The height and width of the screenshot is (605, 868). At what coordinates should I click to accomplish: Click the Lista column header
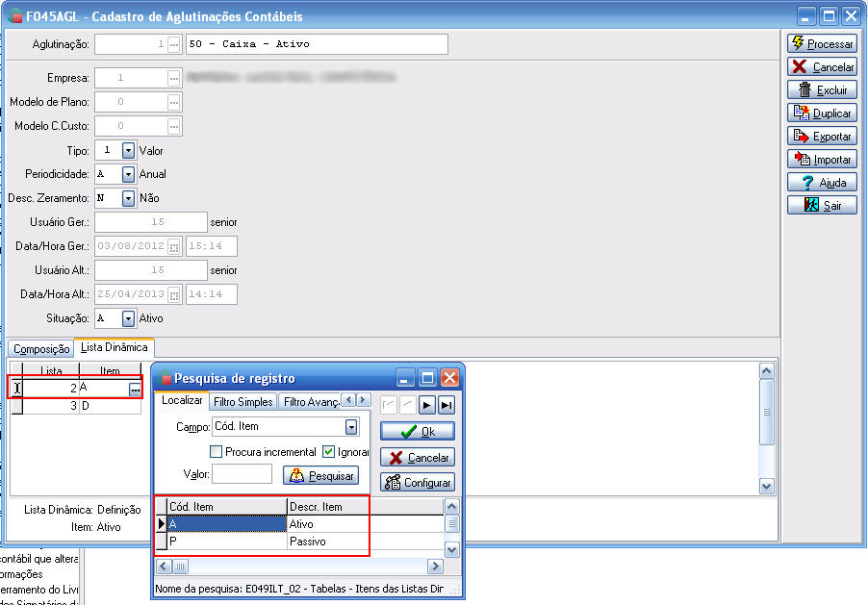point(51,370)
